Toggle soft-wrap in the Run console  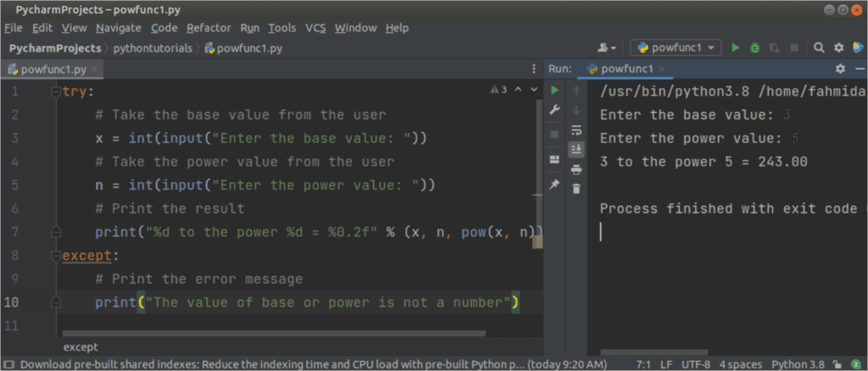pos(576,130)
